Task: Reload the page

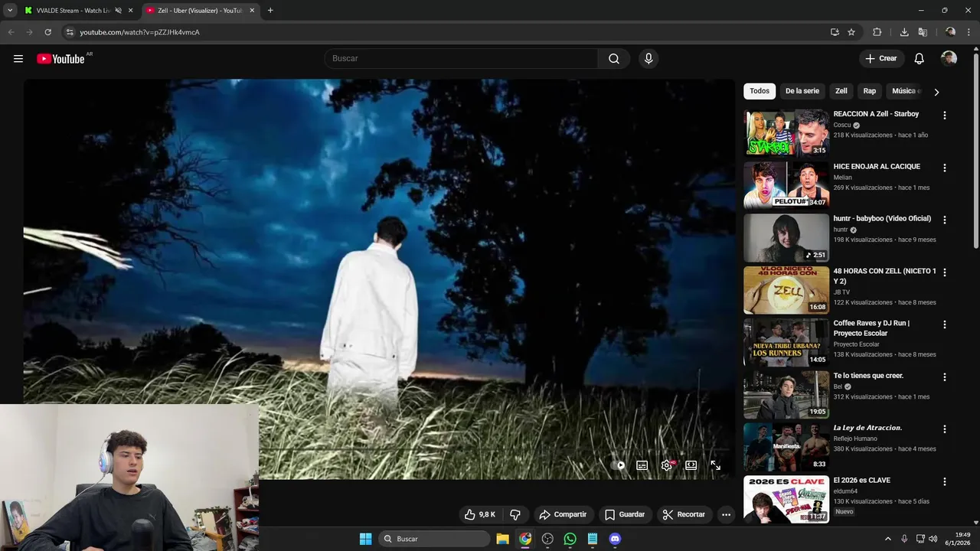Action: pyautogui.click(x=47, y=32)
